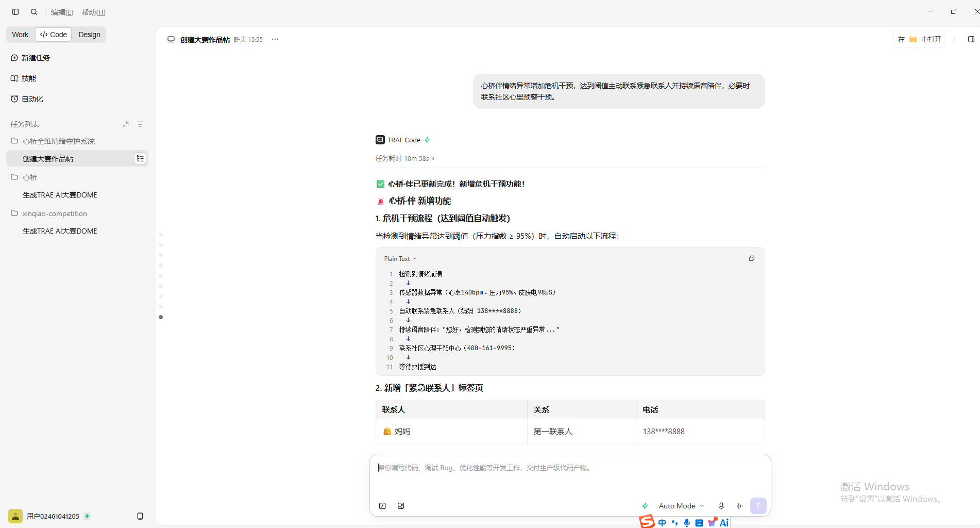Image resolution: width=980 pixels, height=528 pixels.
Task: Create a new task via 新建任务
Action: pyautogui.click(x=30, y=58)
